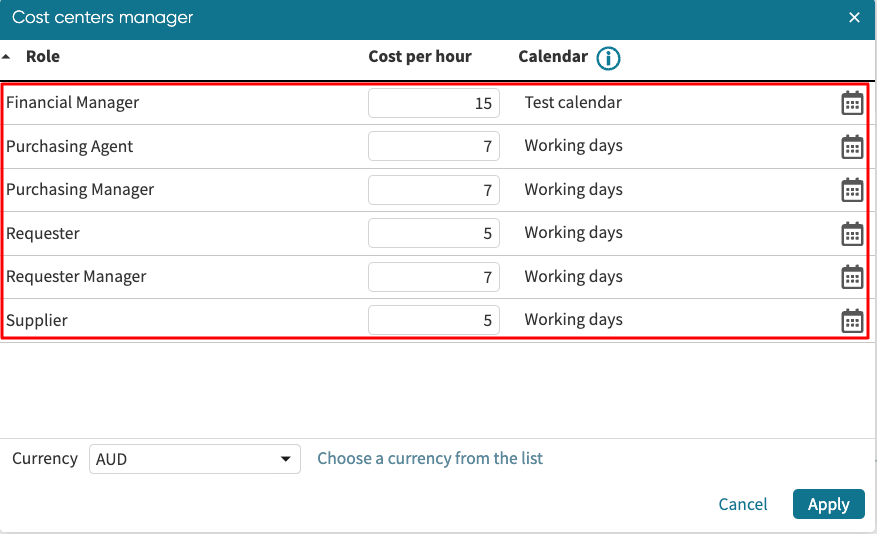Edit Supplier cost per hour field
The height and width of the screenshot is (534, 877).
434,321
